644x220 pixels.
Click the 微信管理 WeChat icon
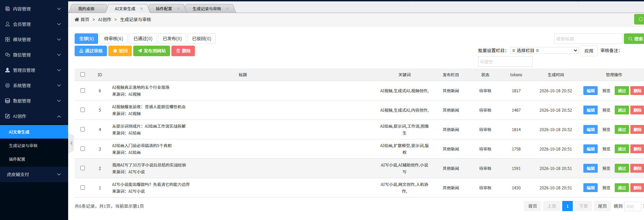click(x=7, y=55)
